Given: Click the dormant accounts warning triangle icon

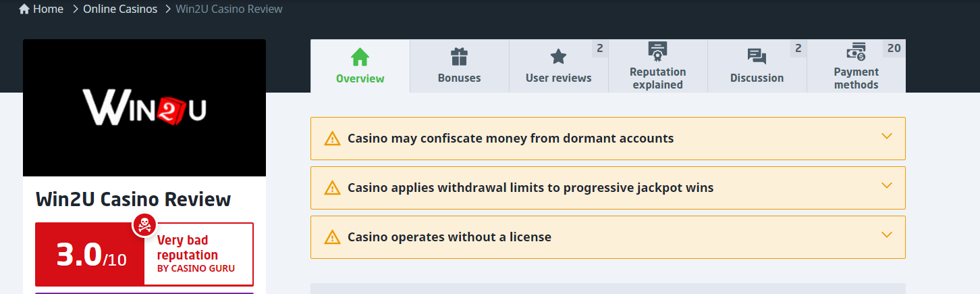Looking at the screenshot, I should [x=332, y=139].
